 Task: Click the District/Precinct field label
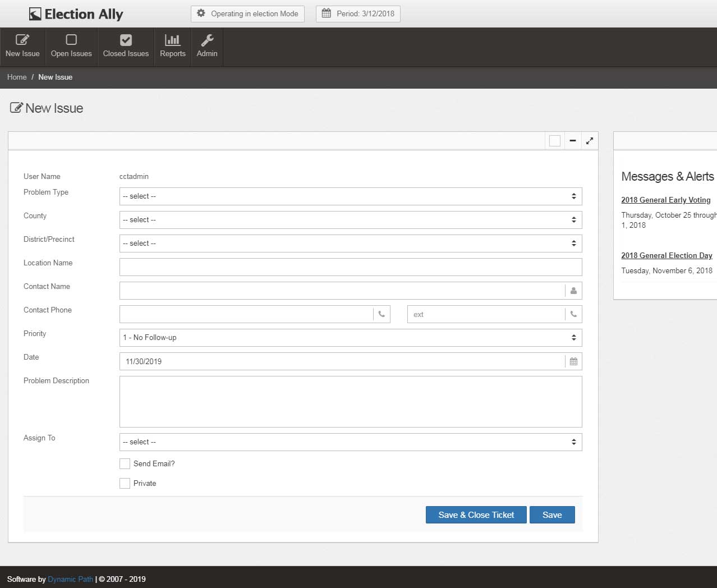coord(49,240)
